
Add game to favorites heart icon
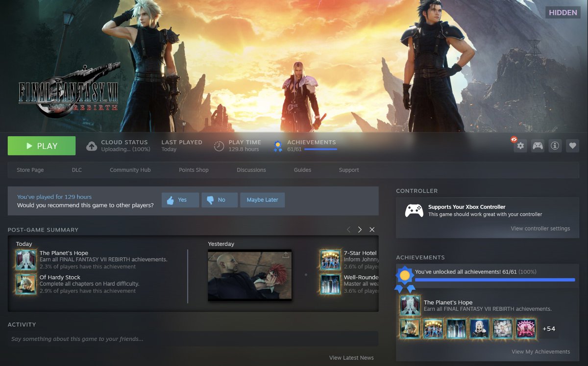572,146
